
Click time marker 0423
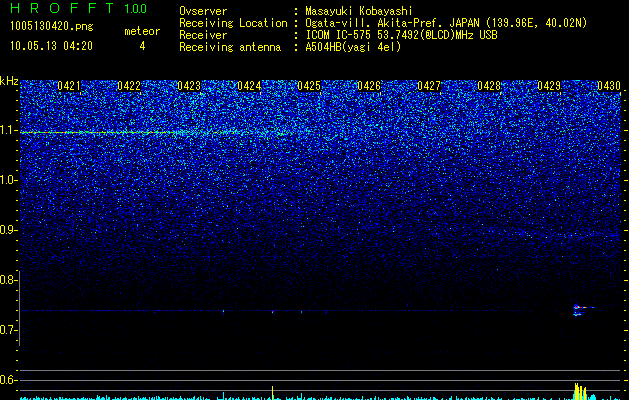pyautogui.click(x=189, y=86)
